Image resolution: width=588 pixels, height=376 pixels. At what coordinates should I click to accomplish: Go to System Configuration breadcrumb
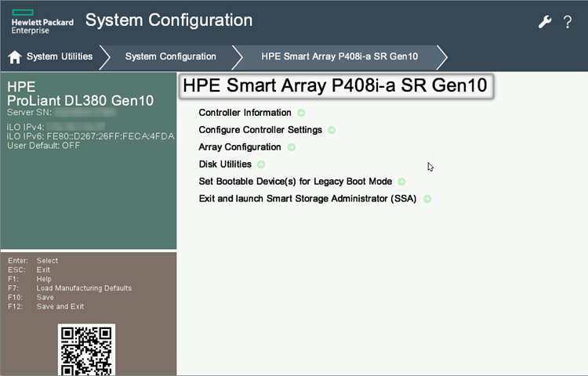(171, 56)
